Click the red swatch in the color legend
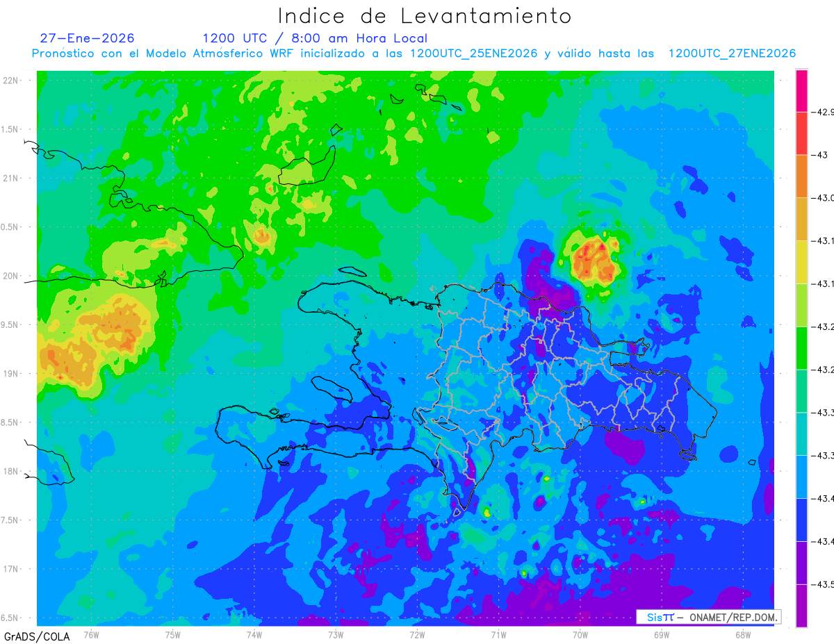834x644 pixels. tap(801, 133)
